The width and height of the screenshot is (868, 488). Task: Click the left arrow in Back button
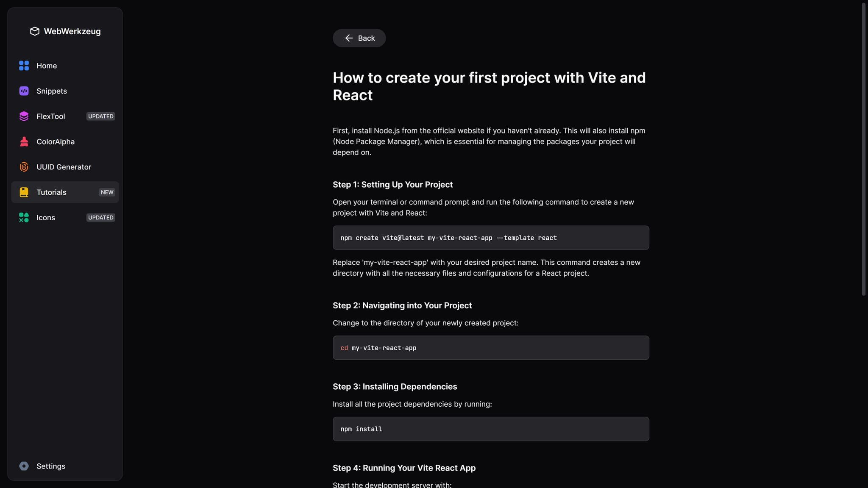point(349,38)
